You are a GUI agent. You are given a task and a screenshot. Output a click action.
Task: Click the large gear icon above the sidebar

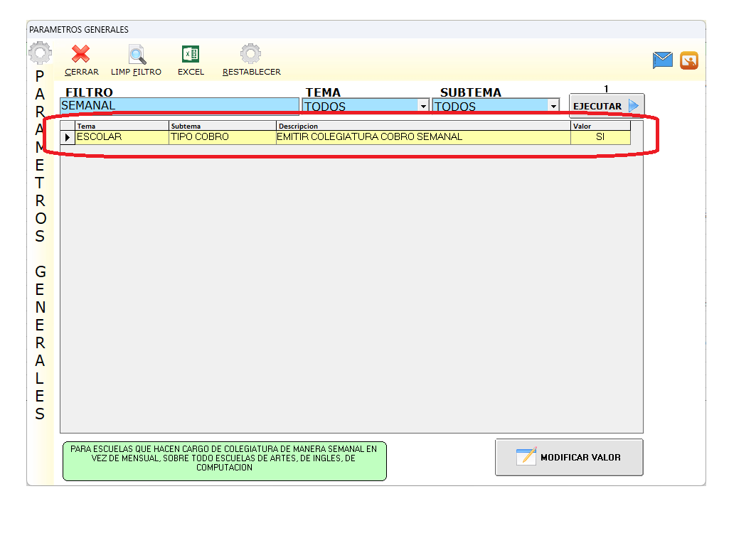click(x=40, y=54)
